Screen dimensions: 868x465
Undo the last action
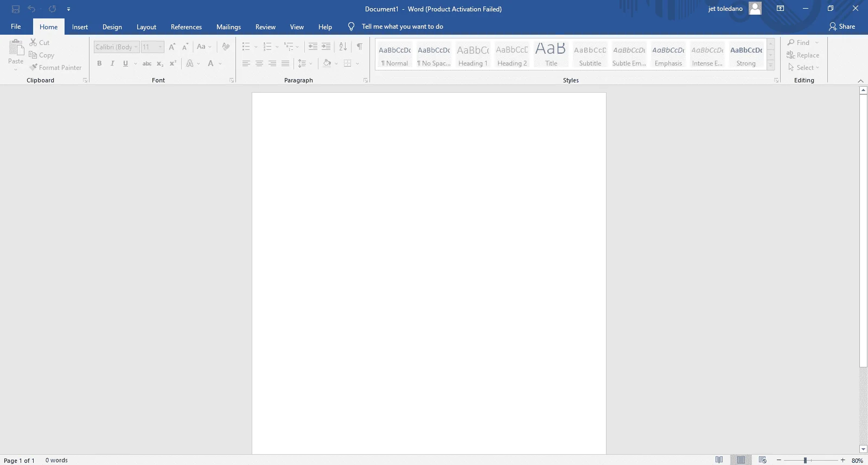tap(31, 9)
